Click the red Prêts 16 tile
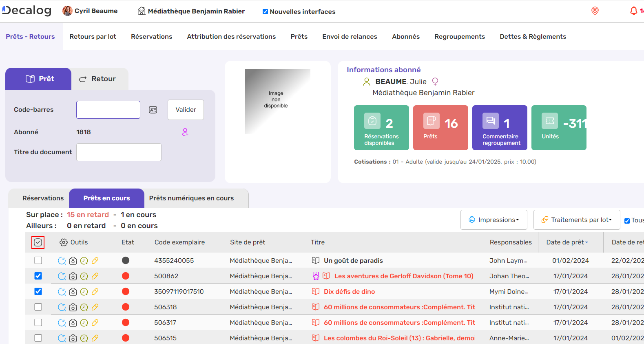The height and width of the screenshot is (344, 644). coord(440,128)
